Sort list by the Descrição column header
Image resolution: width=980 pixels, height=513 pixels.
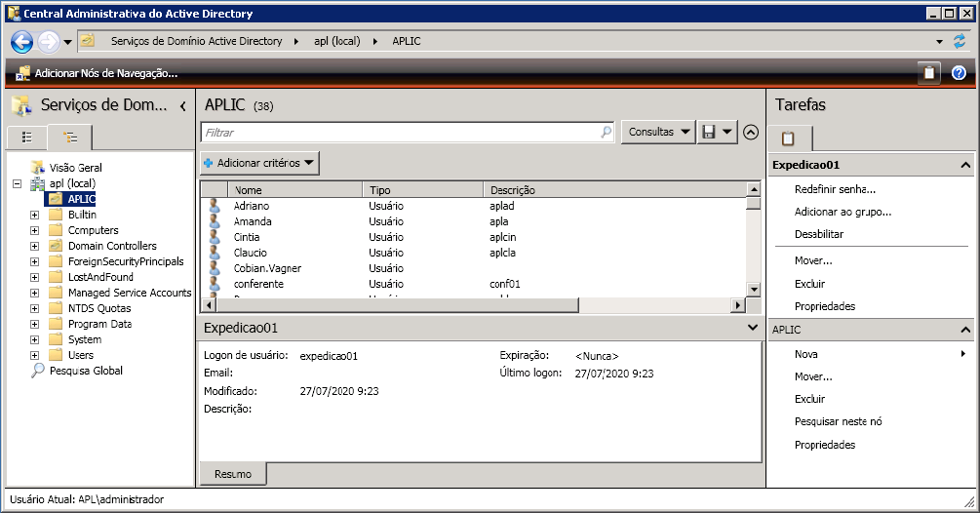click(614, 190)
